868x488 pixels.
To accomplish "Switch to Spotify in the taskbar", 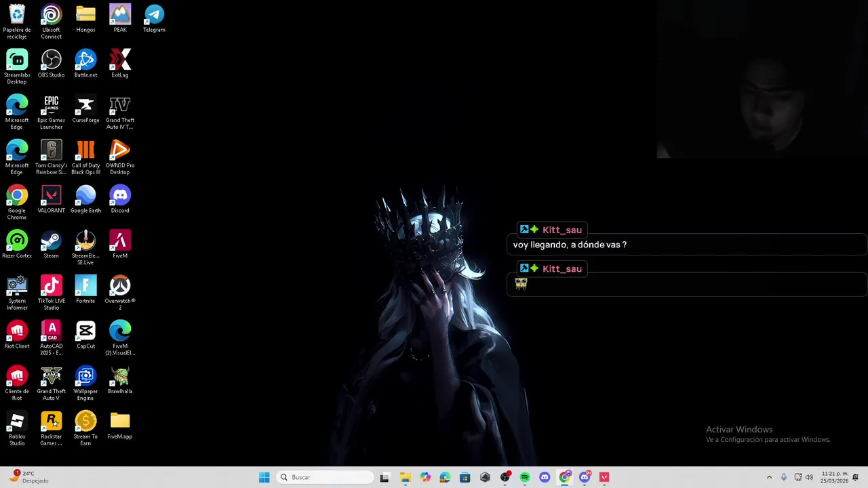I will (x=525, y=477).
